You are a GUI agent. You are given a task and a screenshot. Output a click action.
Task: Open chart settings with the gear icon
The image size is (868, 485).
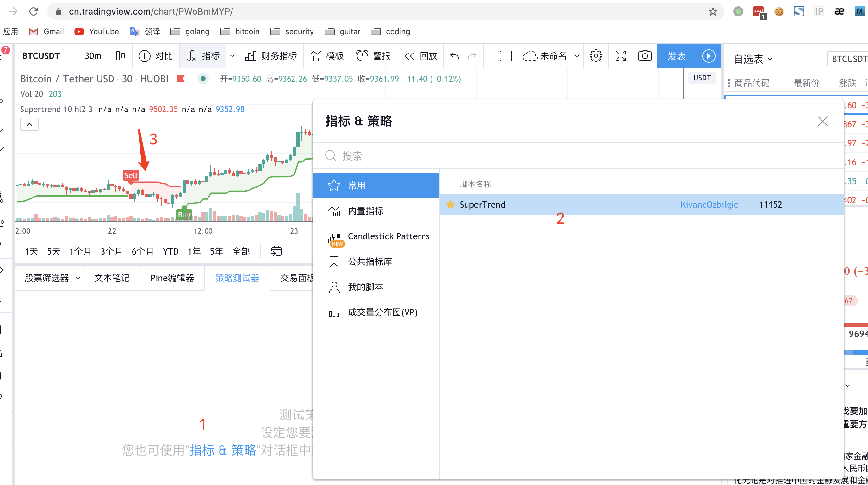point(595,56)
